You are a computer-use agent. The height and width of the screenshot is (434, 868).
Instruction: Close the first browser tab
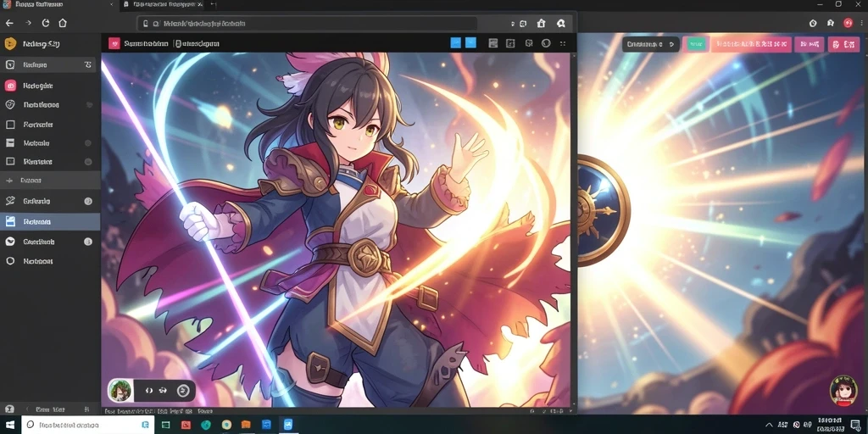tap(111, 4)
